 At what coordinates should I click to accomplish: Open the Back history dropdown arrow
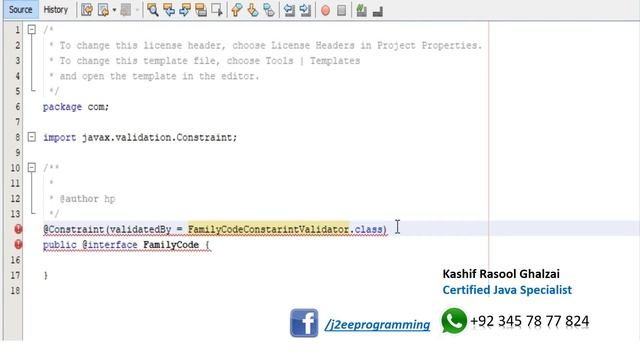tap(114, 10)
